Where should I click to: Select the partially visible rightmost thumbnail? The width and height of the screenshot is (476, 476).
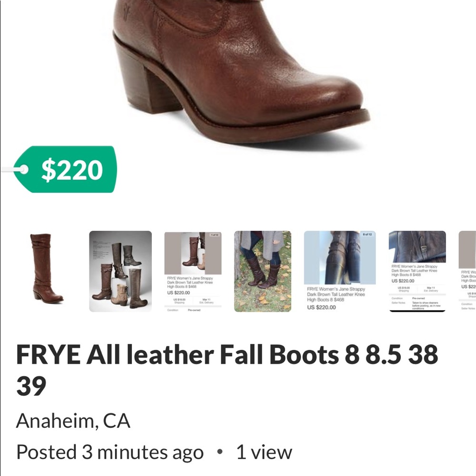[469, 271]
